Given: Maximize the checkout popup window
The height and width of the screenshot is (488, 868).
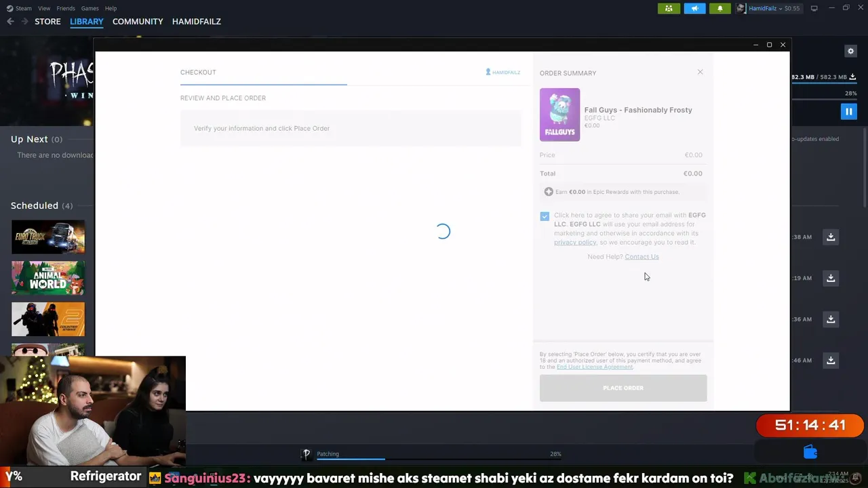Looking at the screenshot, I should click(769, 45).
